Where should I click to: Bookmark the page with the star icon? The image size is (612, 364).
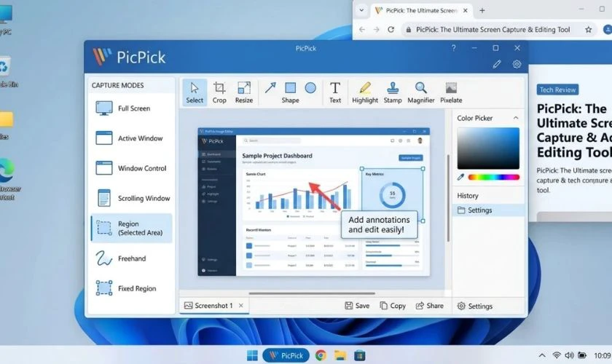click(x=588, y=30)
